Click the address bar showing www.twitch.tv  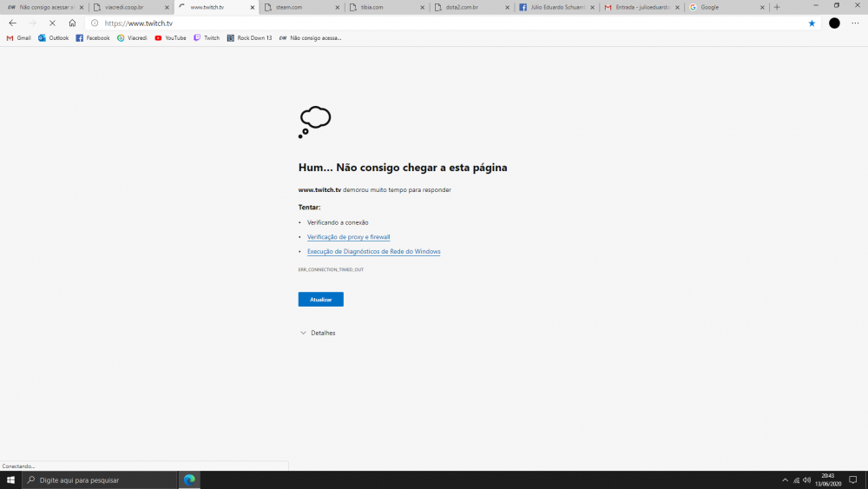(x=434, y=23)
